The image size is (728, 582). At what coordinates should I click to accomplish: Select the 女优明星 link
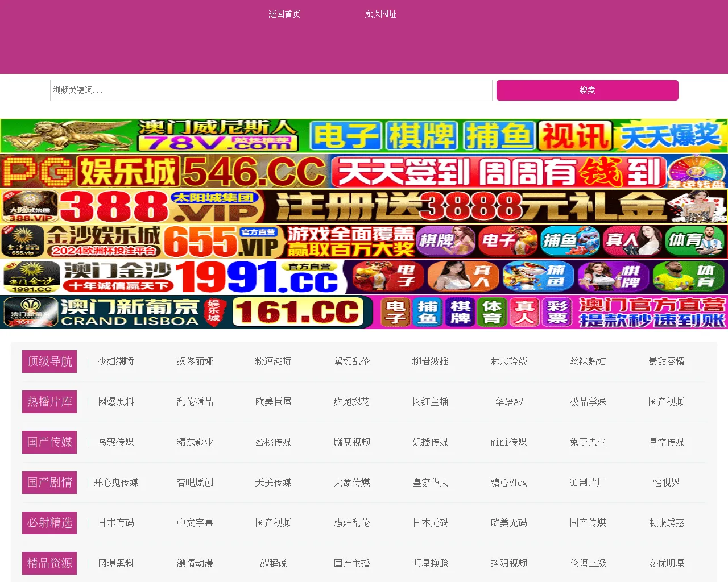[667, 563]
